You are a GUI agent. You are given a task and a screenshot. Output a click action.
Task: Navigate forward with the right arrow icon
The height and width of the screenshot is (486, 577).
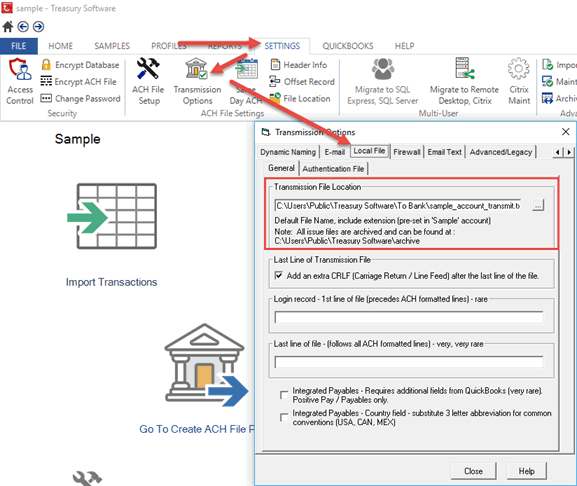coord(38,26)
